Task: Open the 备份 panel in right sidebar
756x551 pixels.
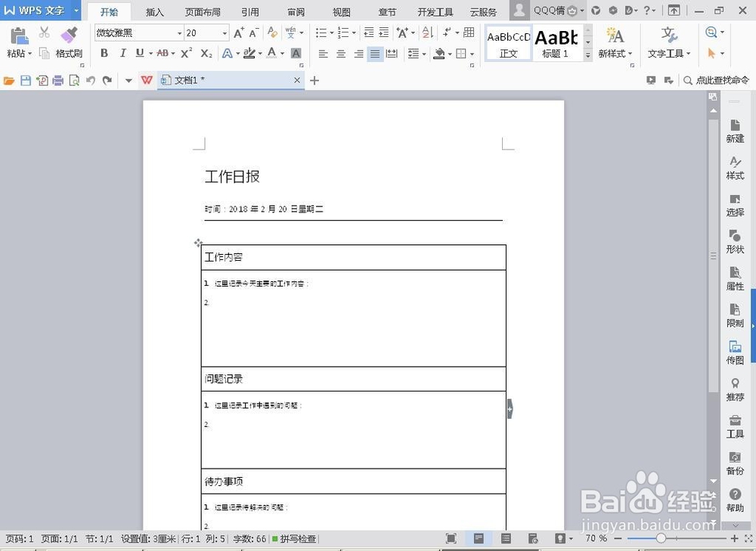Action: click(x=734, y=463)
